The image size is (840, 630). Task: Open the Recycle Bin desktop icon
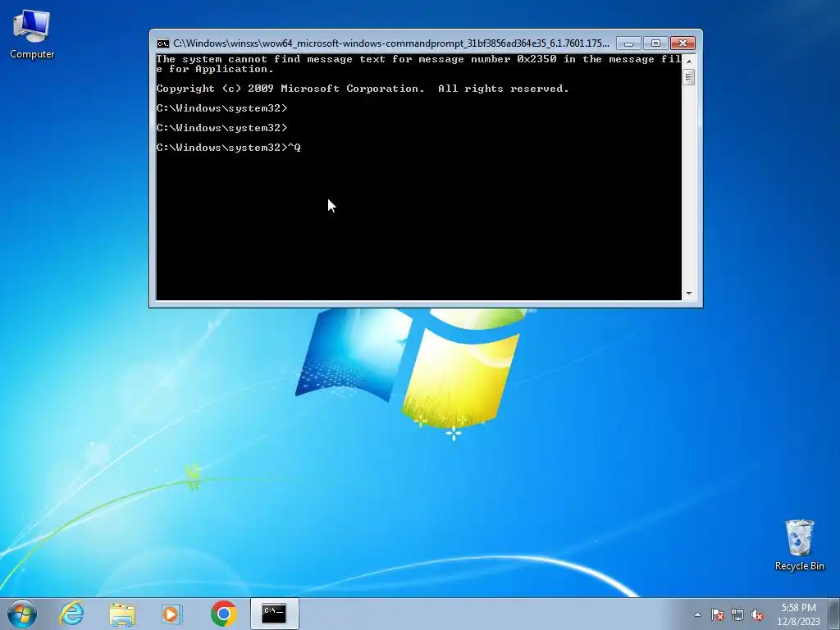tap(799, 545)
